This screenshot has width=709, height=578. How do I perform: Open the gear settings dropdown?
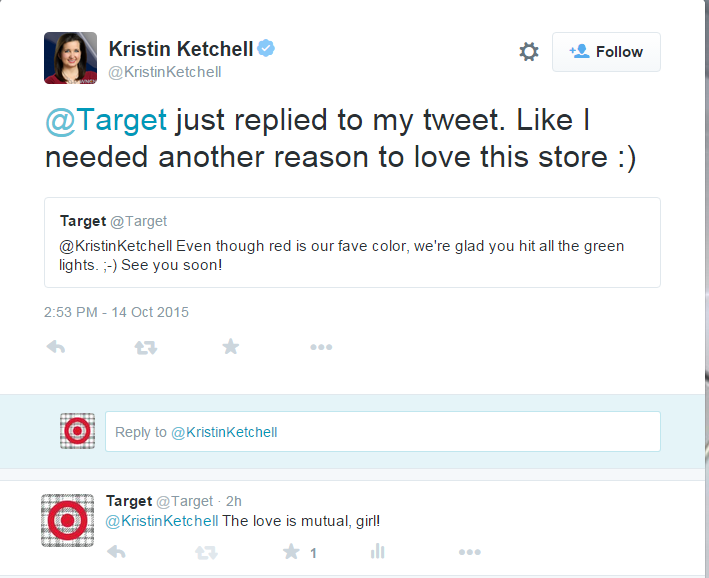529,52
